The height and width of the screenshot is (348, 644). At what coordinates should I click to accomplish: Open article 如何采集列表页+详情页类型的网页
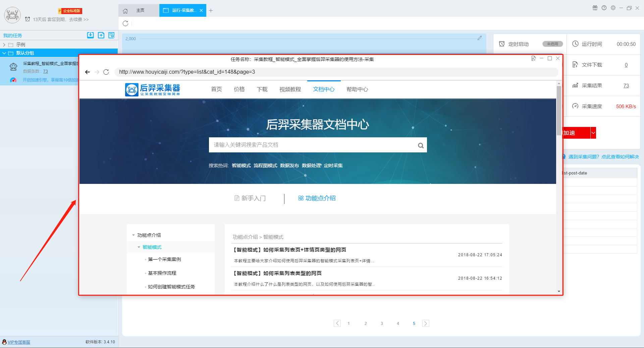(289, 250)
